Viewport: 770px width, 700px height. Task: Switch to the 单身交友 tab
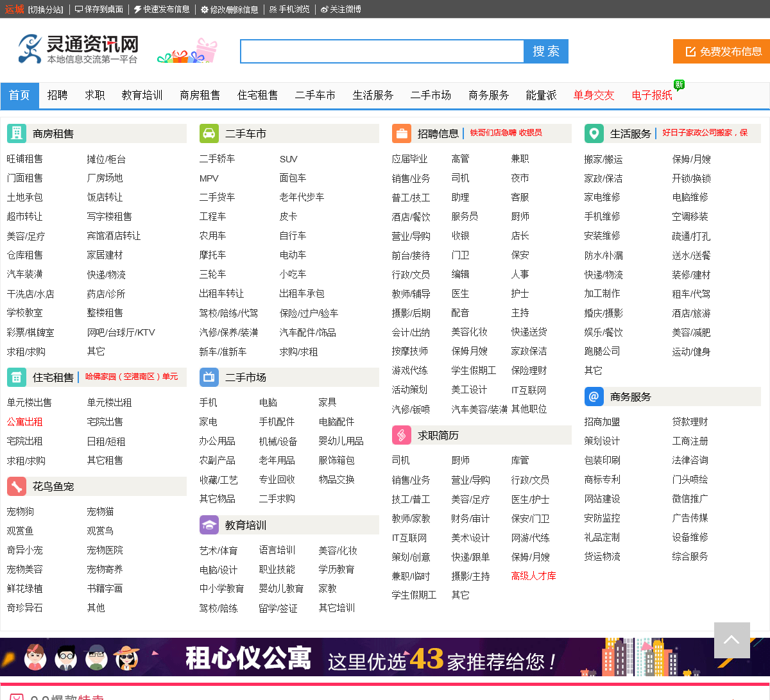pyautogui.click(x=594, y=96)
